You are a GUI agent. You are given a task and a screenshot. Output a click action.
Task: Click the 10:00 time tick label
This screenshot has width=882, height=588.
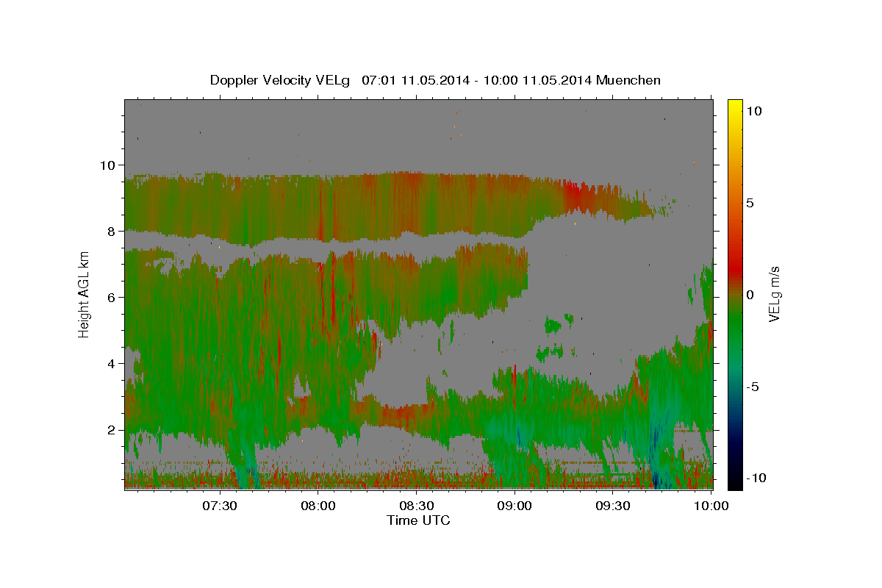point(711,506)
